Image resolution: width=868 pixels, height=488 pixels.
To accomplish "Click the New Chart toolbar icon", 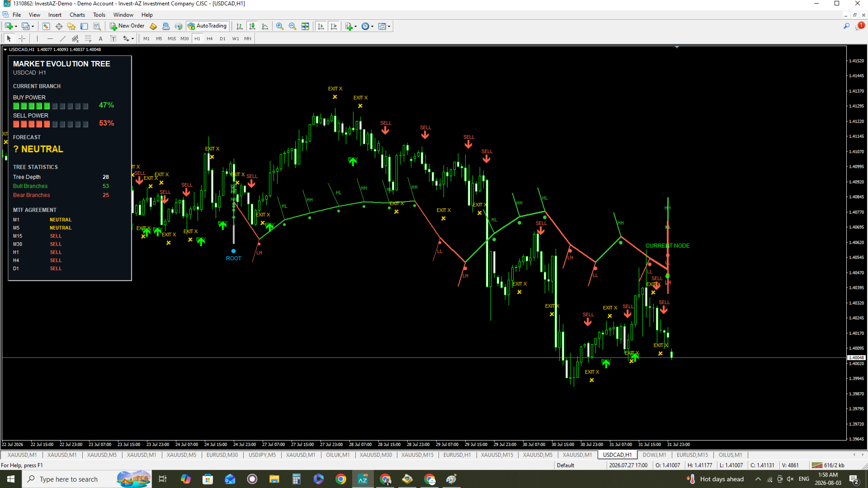I will [9, 26].
